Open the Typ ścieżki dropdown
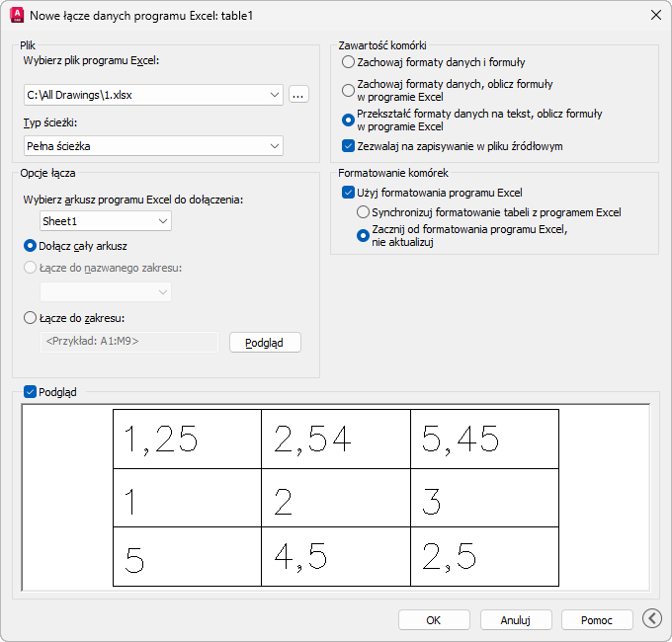This screenshot has width=672, height=642. 275,146
